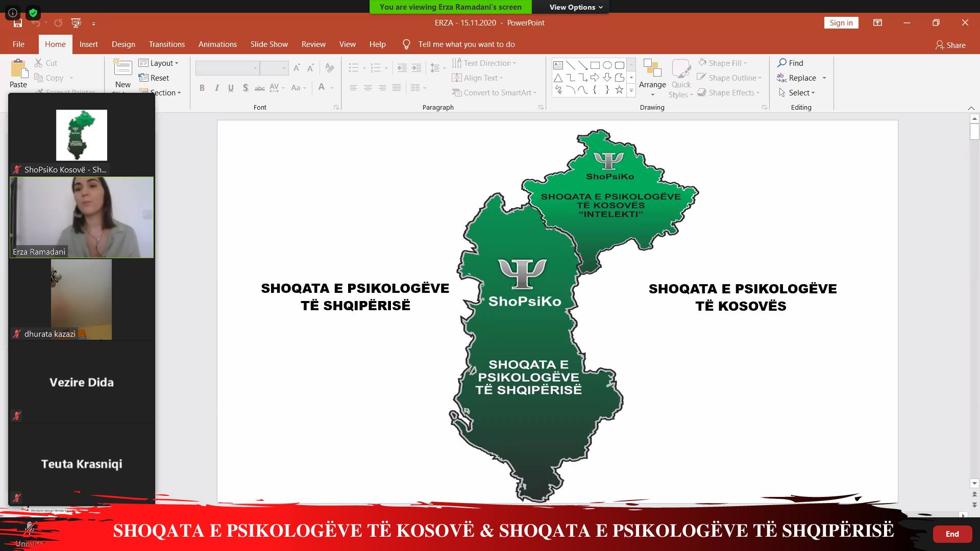Image resolution: width=980 pixels, height=551 pixels.
Task: Toggle Bold formatting
Action: 202,88
